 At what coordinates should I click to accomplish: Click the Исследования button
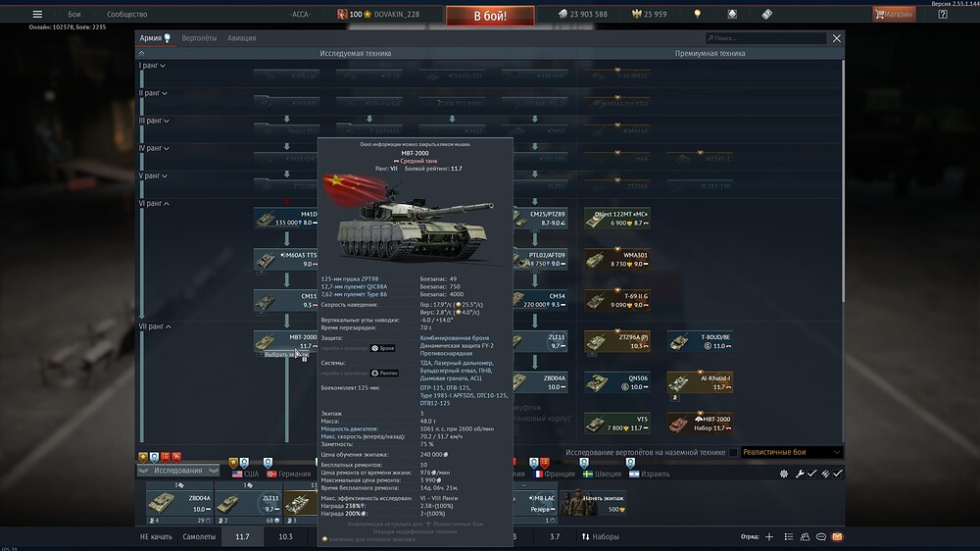178,471
